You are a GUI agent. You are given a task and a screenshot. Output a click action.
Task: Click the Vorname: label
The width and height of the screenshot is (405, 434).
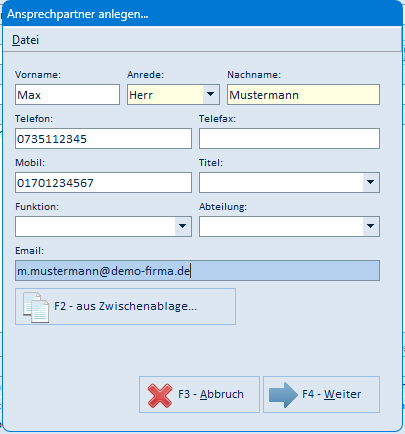(38, 75)
